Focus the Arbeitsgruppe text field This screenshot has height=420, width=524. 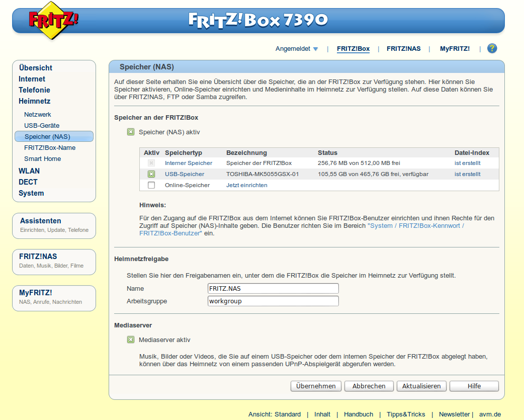[x=273, y=301]
